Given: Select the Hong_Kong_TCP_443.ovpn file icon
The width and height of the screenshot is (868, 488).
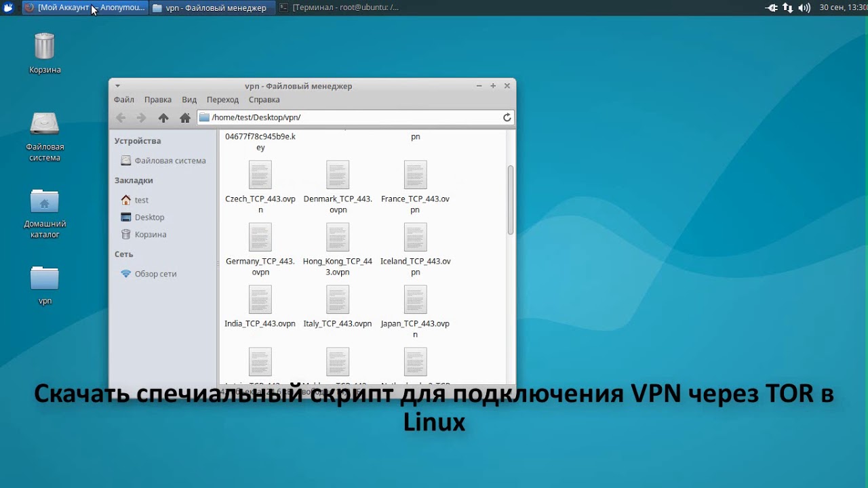Looking at the screenshot, I should [338, 237].
